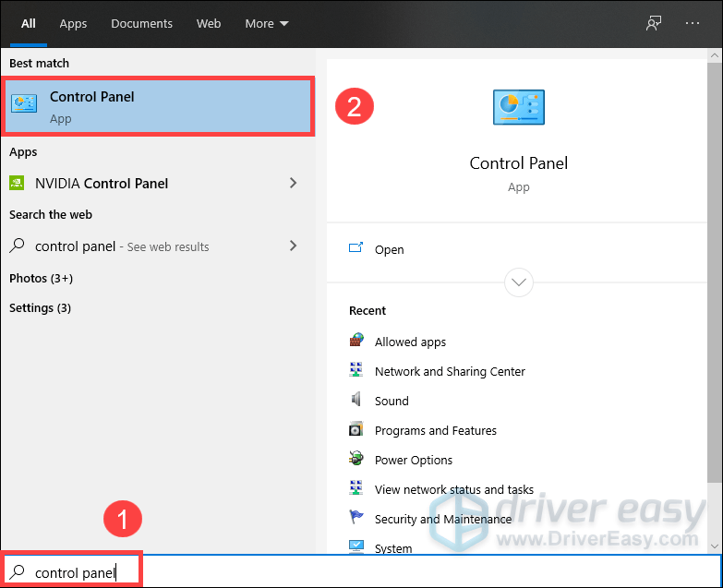Expand NVIDIA Control Panel result arrow
Viewport: 723px width, 588px height.
point(294,183)
